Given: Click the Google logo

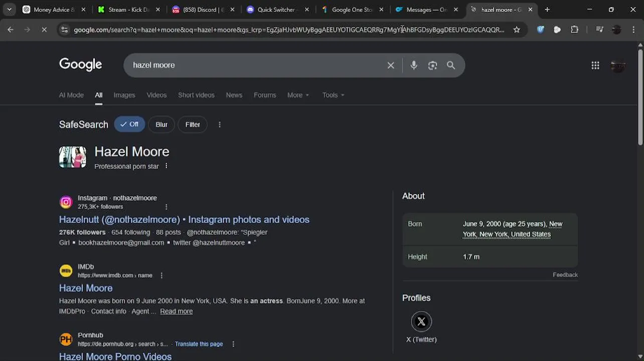Looking at the screenshot, I should pos(81,65).
